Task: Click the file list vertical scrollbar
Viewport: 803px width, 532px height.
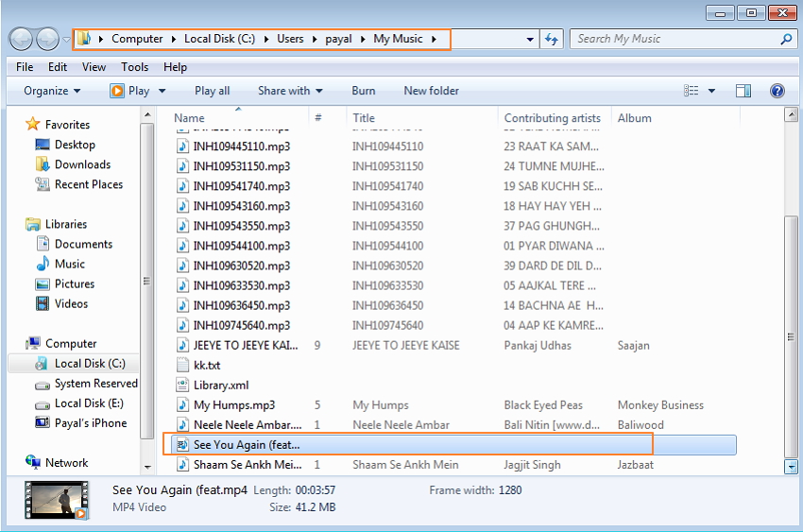Action: [791, 283]
